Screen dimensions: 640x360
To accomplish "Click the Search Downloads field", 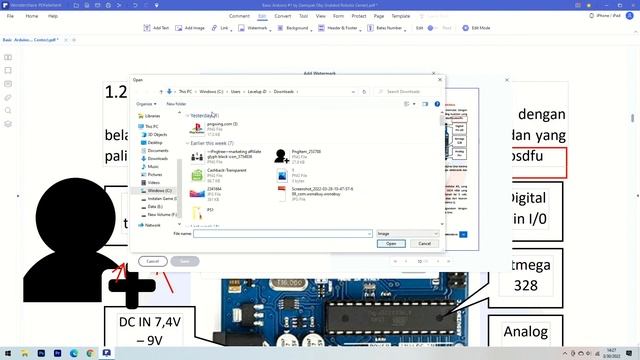I will pyautogui.click(x=406, y=92).
